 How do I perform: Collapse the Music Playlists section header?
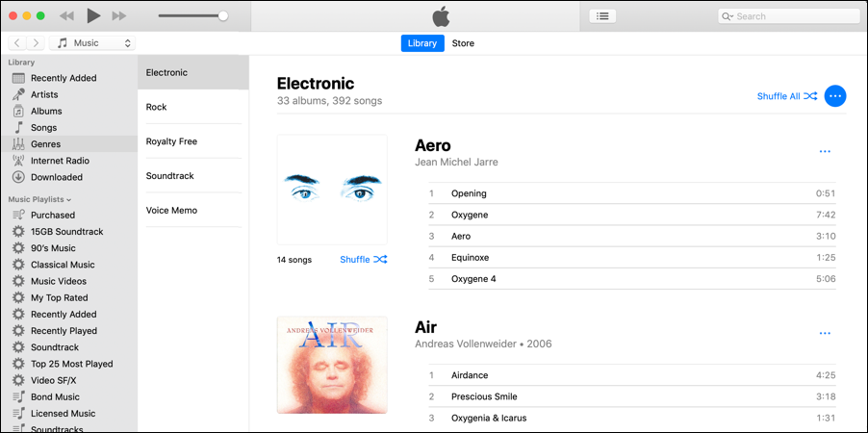[39, 199]
